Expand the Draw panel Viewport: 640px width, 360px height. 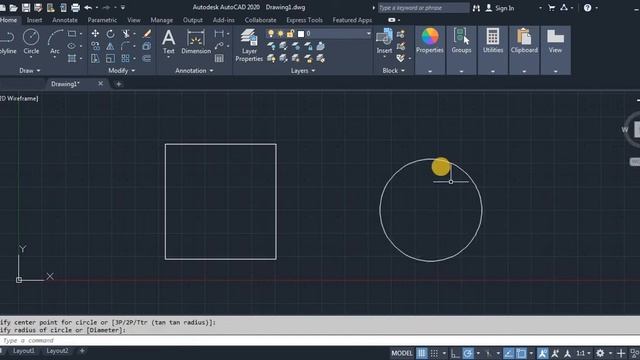pyautogui.click(x=29, y=71)
